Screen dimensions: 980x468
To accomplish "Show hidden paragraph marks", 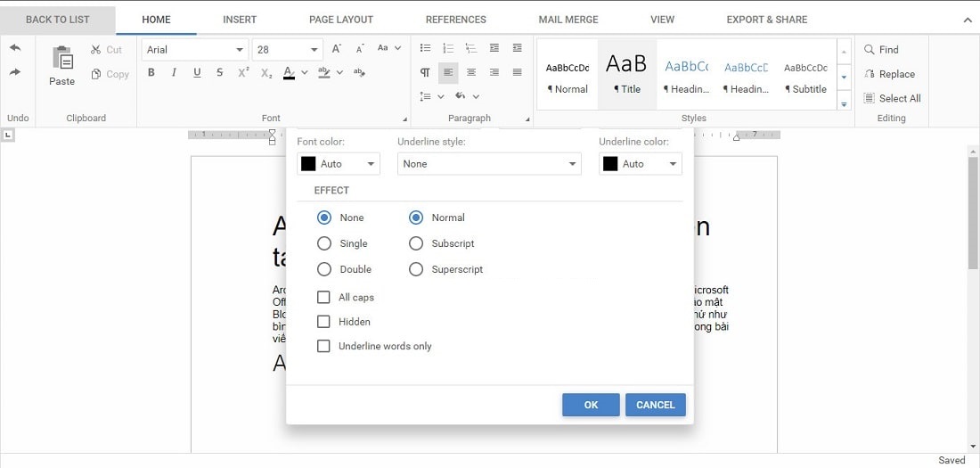I will point(425,72).
